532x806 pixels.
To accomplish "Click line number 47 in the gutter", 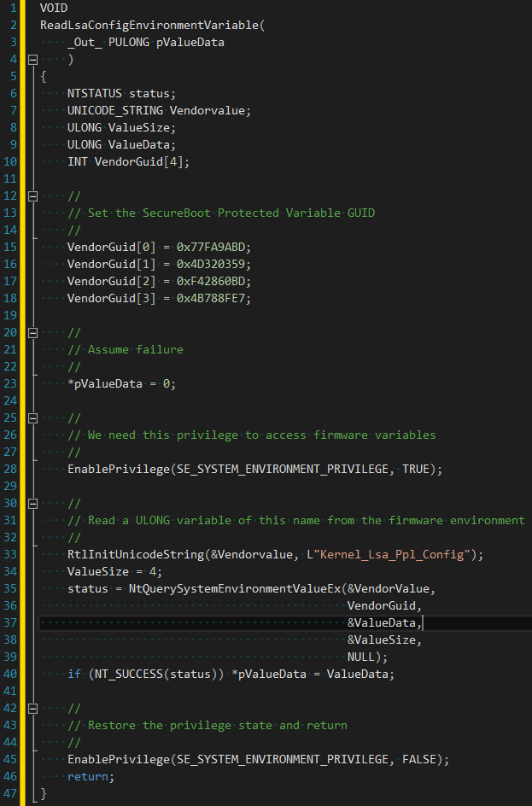I will click(11, 793).
